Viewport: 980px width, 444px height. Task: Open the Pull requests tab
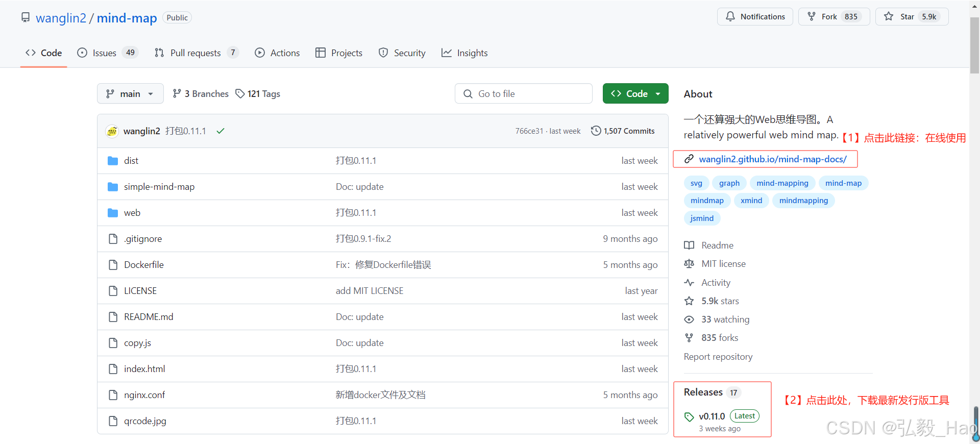[x=197, y=53]
